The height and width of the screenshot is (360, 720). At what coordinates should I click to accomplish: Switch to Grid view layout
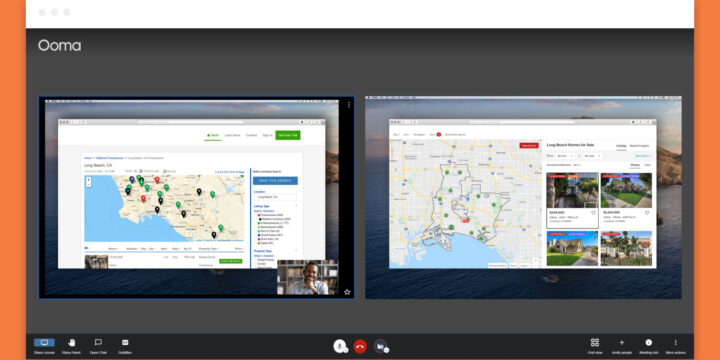coord(595,343)
